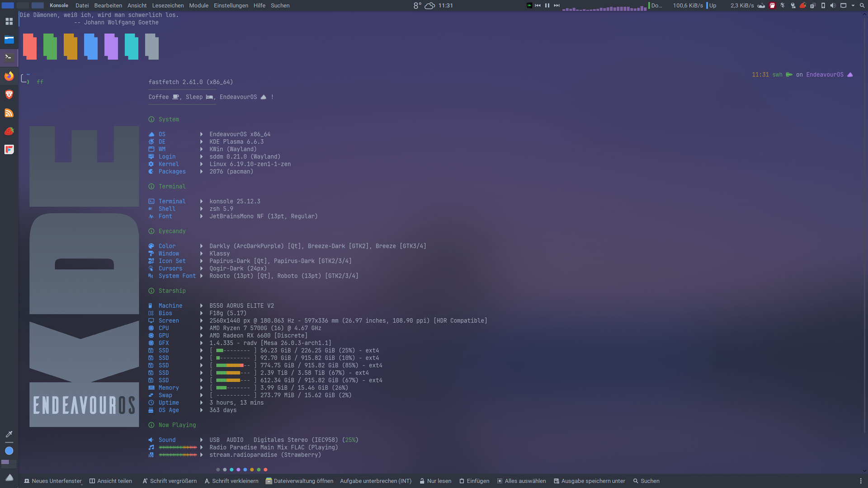
Task: Open the volume speaker tray icon
Action: click(833, 5)
